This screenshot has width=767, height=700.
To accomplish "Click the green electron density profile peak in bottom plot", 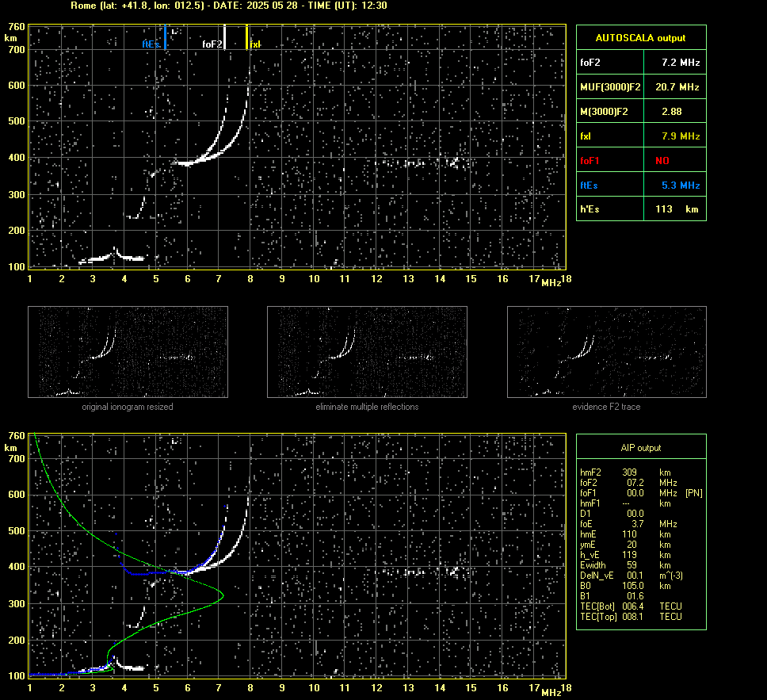I will pos(223,595).
